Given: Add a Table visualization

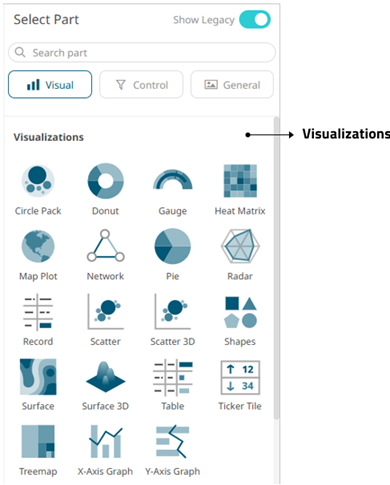Looking at the screenshot, I should pyautogui.click(x=173, y=377).
